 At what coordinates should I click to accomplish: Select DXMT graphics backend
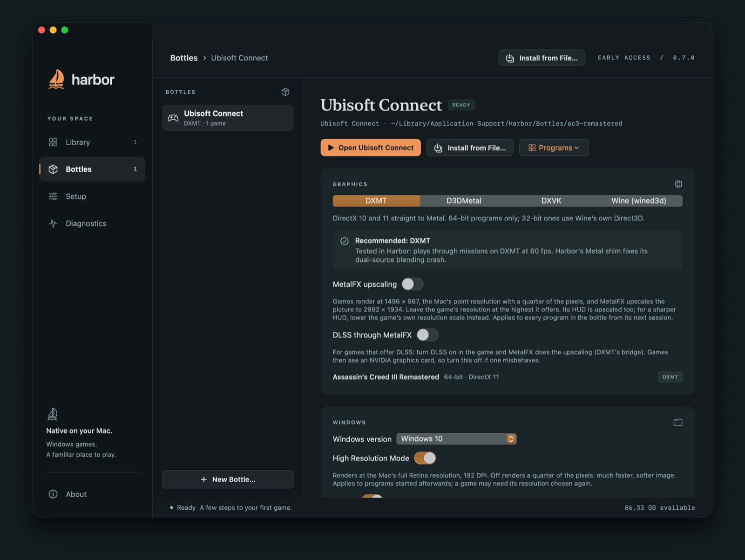[x=376, y=201]
